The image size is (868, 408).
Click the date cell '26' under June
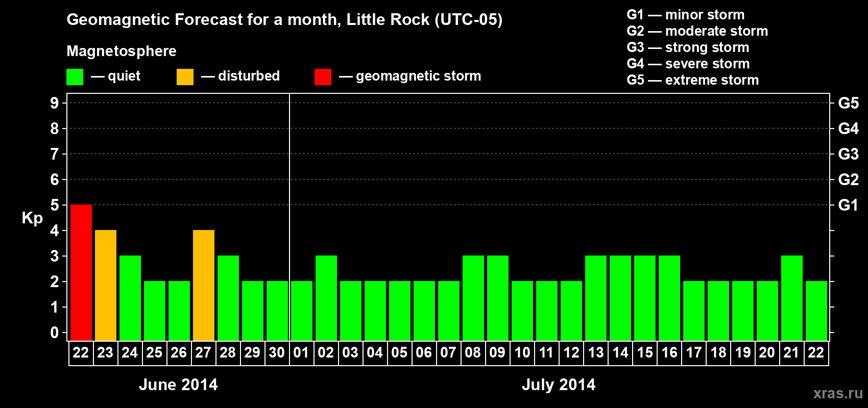tap(179, 353)
